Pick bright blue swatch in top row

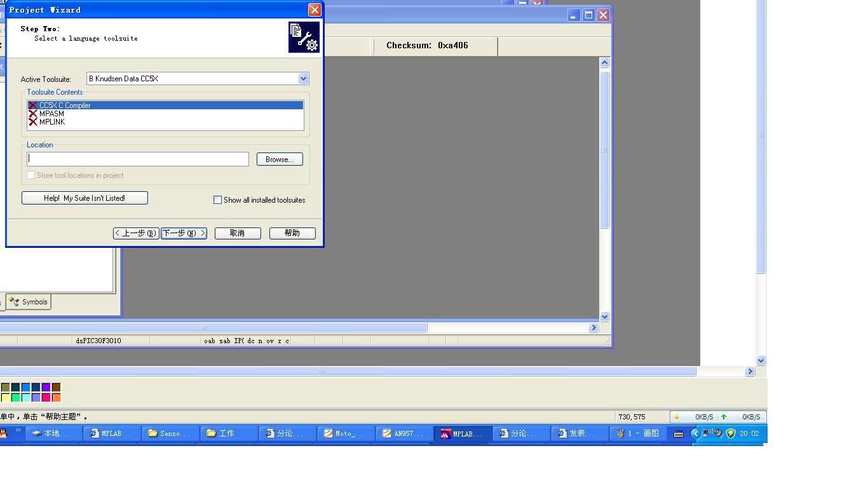pyautogui.click(x=25, y=387)
